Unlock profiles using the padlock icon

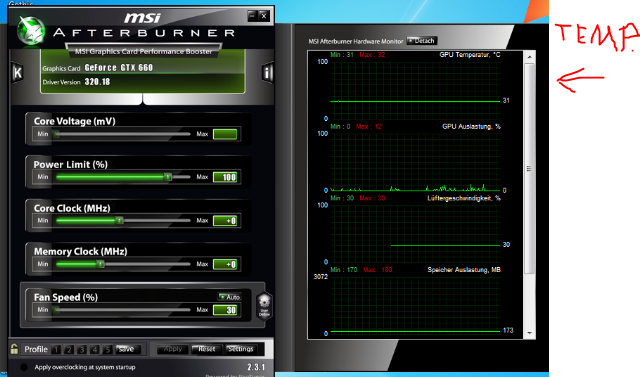tap(14, 349)
